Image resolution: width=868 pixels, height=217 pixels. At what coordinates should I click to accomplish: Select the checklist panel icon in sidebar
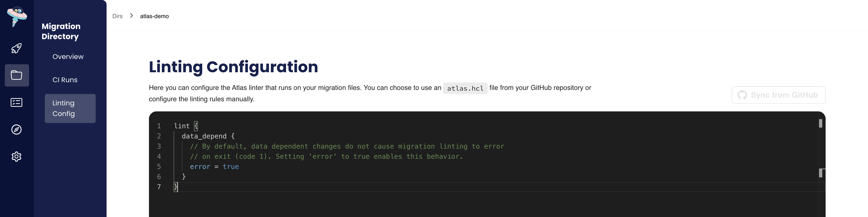click(16, 102)
